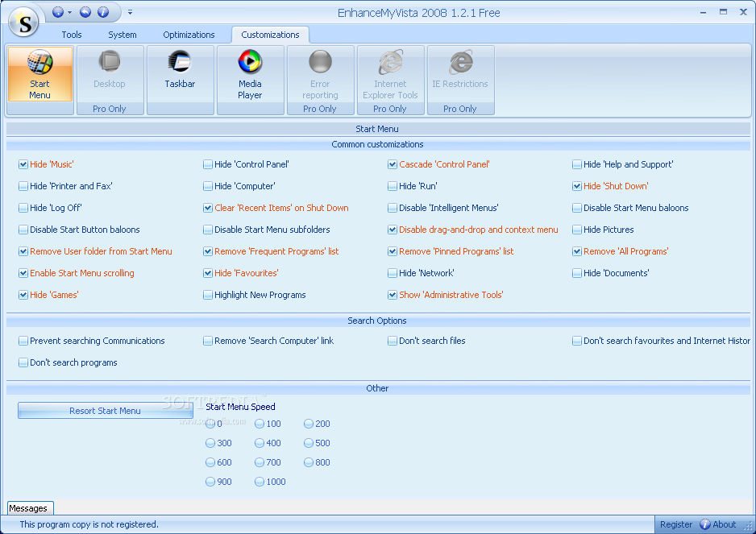
Task: Check Hide 'Network' checkbox
Action: pyautogui.click(x=393, y=273)
